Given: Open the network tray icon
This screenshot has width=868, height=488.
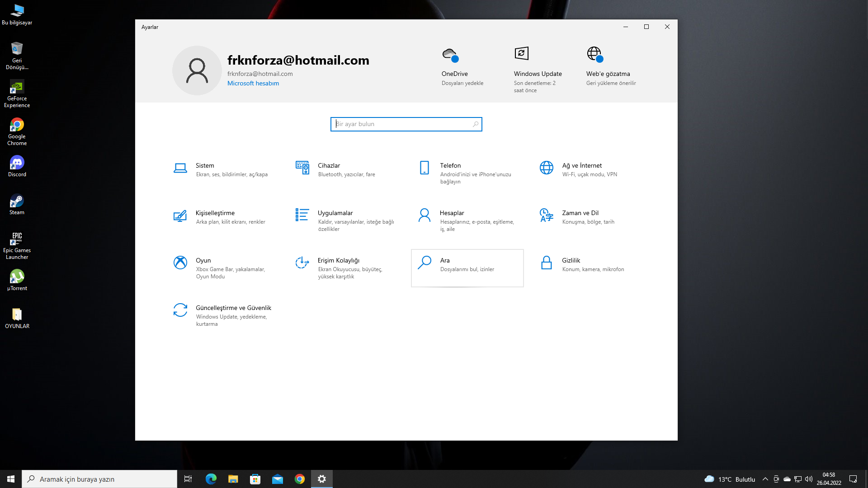Looking at the screenshot, I should (x=798, y=479).
